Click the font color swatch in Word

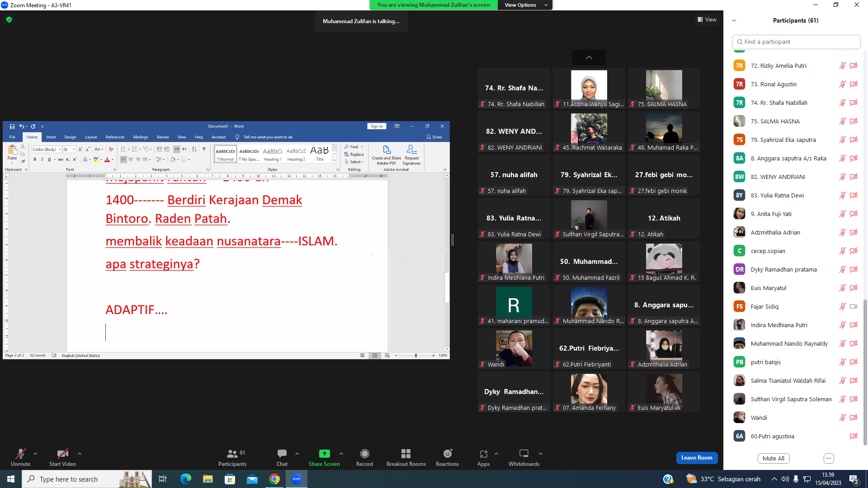[107, 160]
